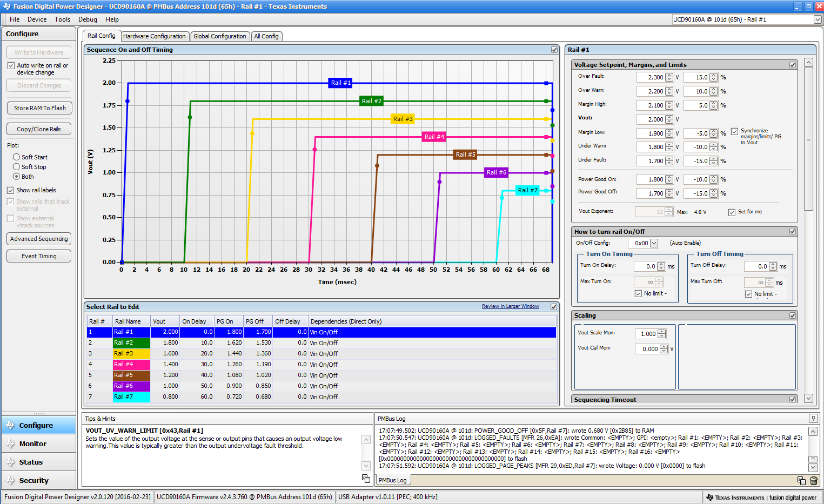
Task: Copy Tips & Hints text via its copy icon
Action: coord(366,479)
